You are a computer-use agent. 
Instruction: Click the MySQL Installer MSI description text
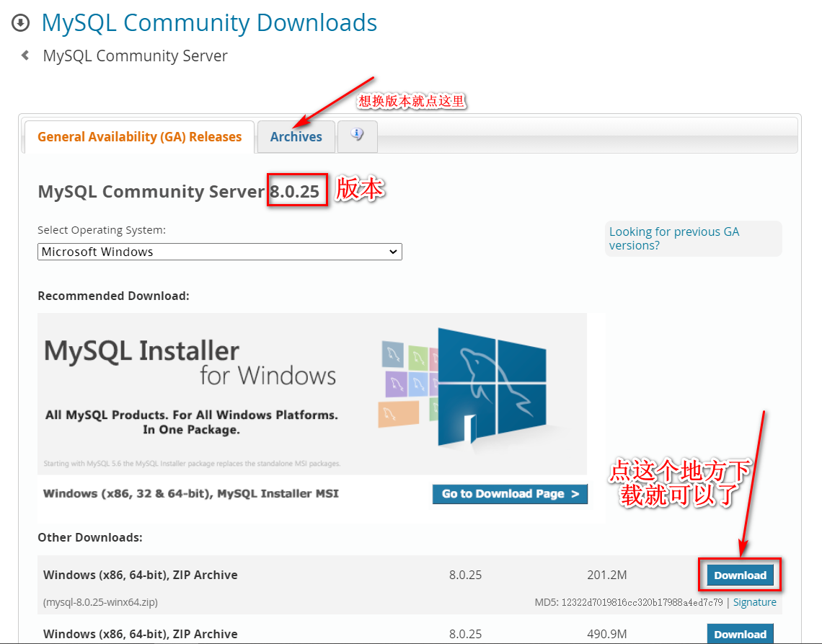pos(191,493)
